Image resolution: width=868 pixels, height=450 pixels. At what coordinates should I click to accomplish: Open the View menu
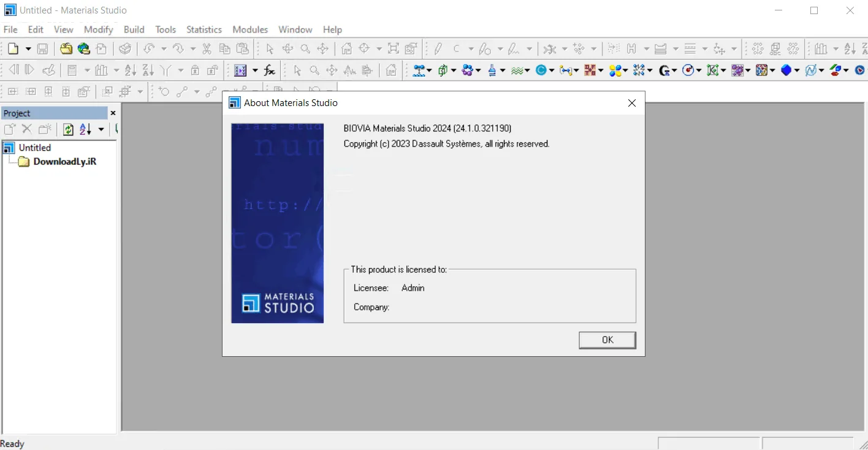[63, 29]
